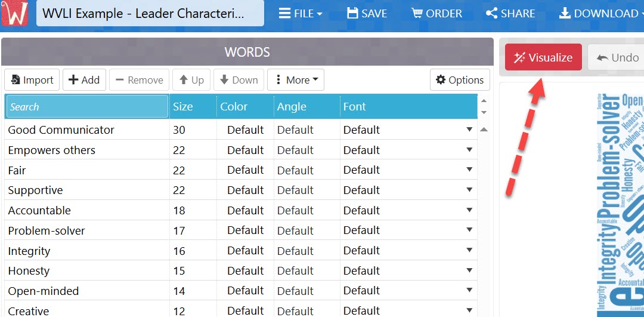Viewport: 644px width, 317px height.
Task: Click the Remove word button
Action: pos(139,80)
